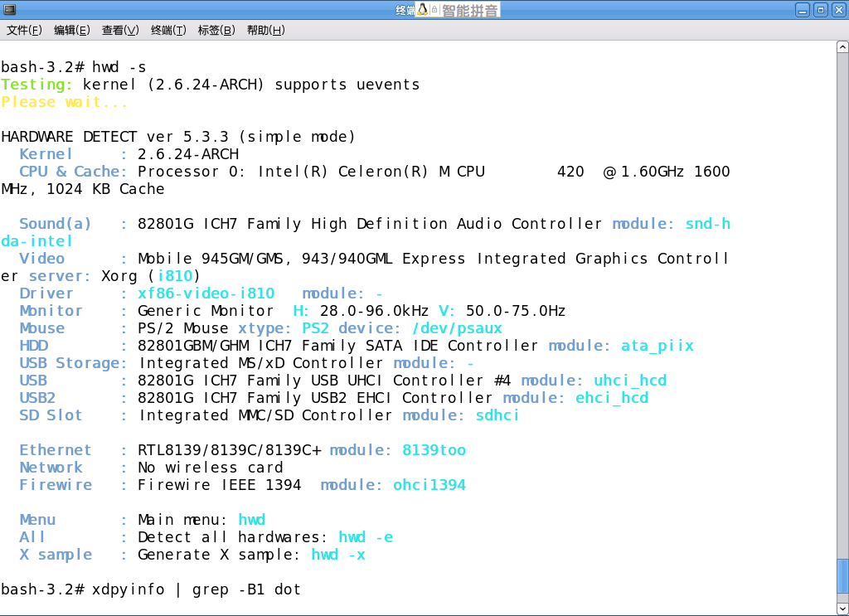The height and width of the screenshot is (616, 849).
Task: Click the green 'Testing:' label
Action: 36,85
